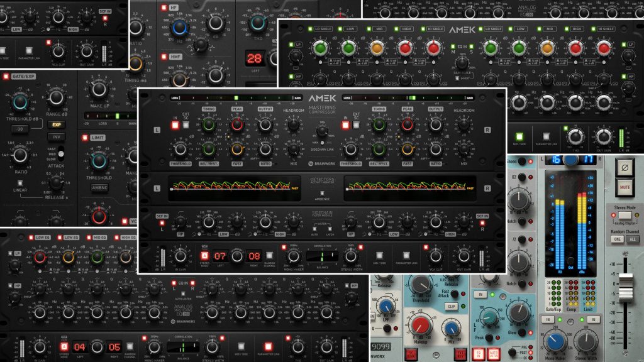Toggle the EXT SC sidechain switch
Viewport: 644px width, 362px height.
click(x=185, y=124)
